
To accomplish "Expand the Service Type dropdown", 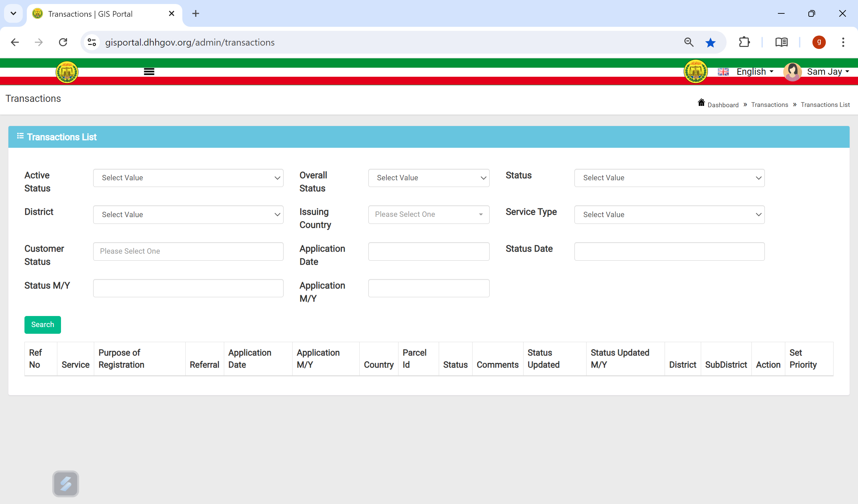I will click(x=669, y=214).
